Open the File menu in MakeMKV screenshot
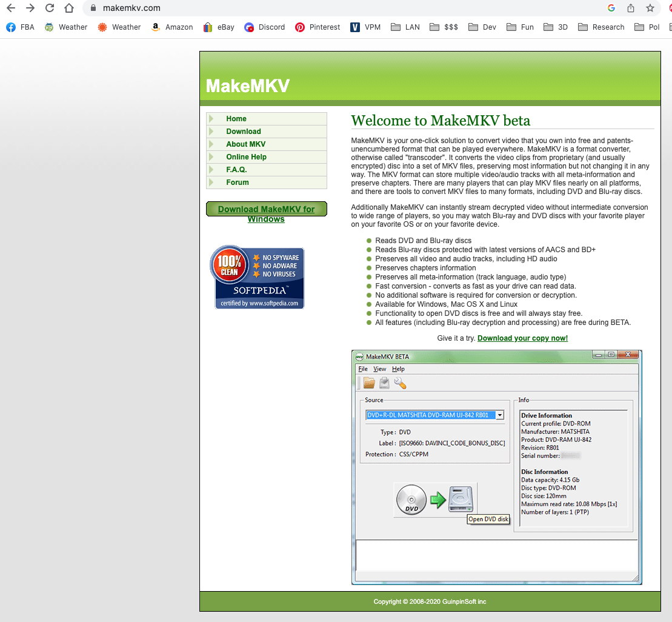 point(362,369)
